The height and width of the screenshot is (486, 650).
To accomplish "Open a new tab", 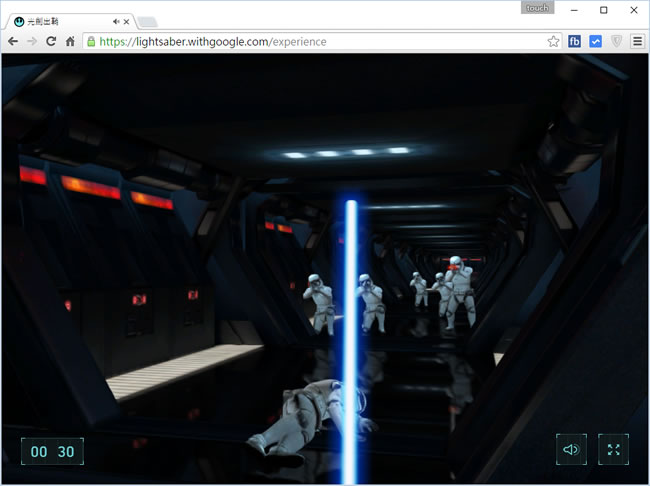I will [x=147, y=22].
